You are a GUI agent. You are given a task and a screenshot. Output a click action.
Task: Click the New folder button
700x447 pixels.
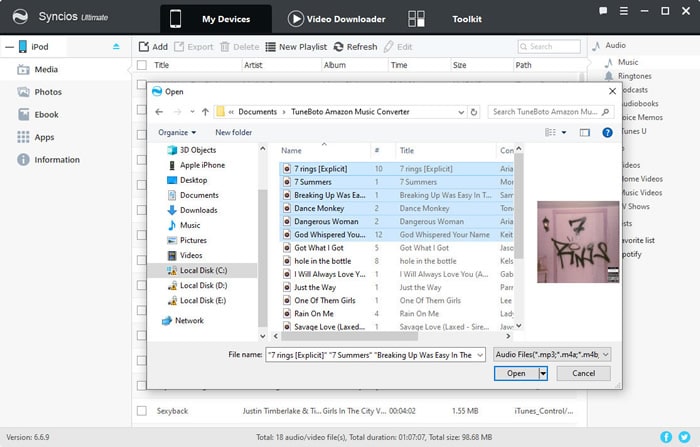tap(233, 133)
